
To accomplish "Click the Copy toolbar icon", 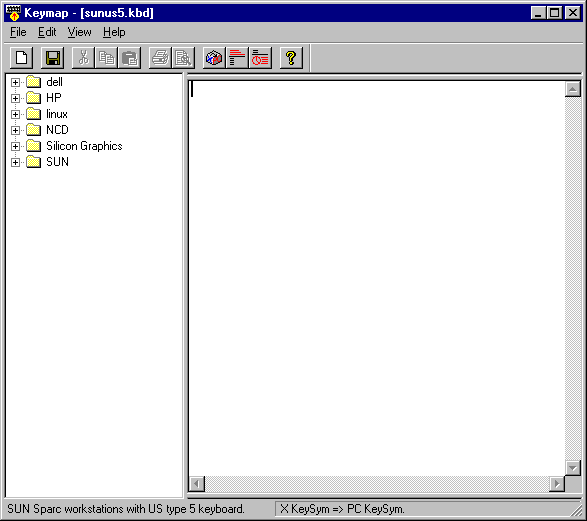I will tap(106, 58).
